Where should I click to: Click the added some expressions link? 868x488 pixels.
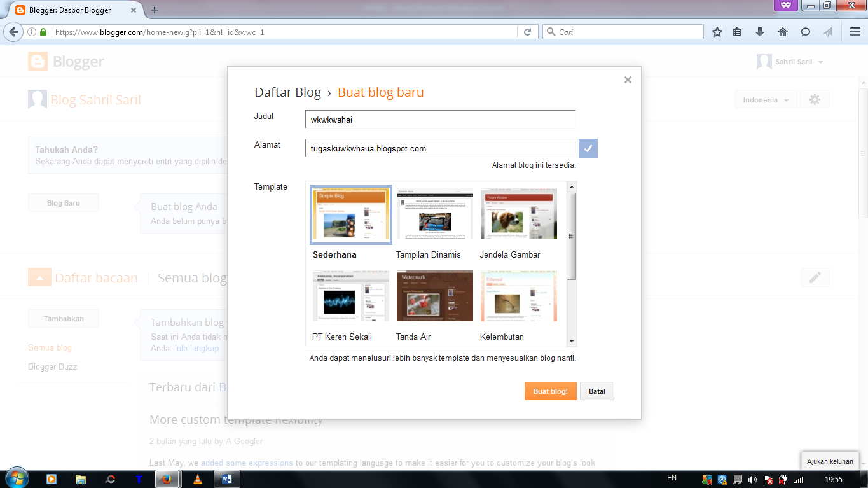click(247, 463)
